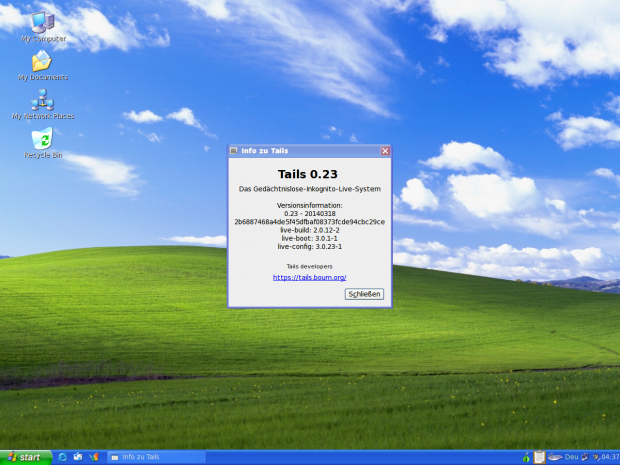Image resolution: width=620 pixels, height=465 pixels.
Task: Click the 04:37 clock in taskbar
Action: click(611, 457)
